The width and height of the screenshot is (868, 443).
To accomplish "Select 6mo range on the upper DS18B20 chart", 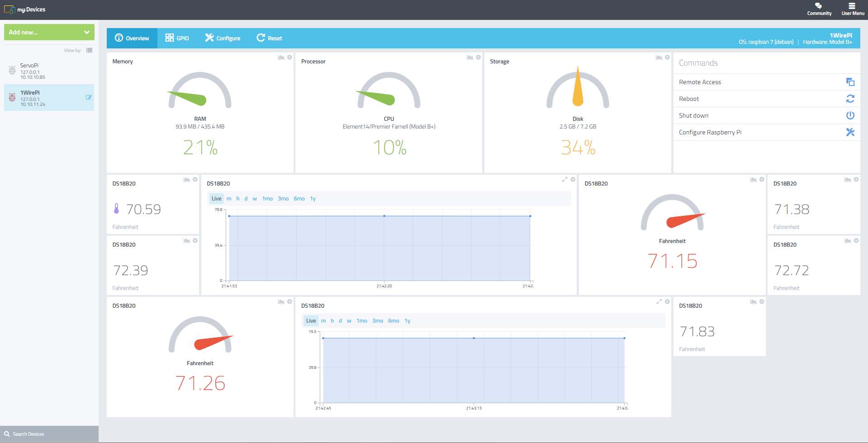I will pos(299,199).
